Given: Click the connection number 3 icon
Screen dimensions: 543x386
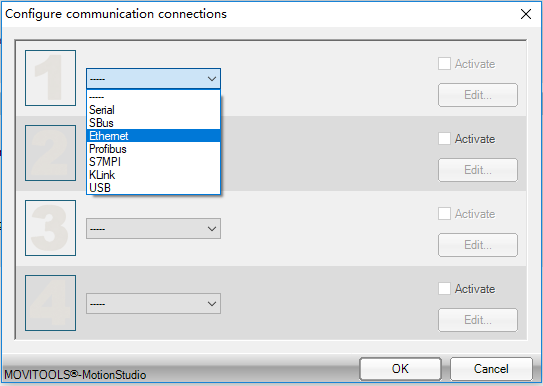Looking at the screenshot, I should (51, 228).
